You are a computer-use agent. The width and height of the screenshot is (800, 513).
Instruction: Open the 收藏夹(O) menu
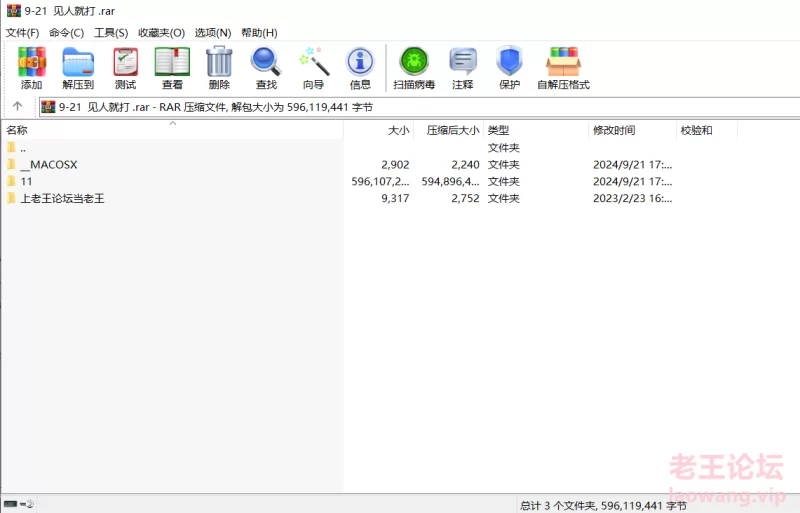click(161, 33)
